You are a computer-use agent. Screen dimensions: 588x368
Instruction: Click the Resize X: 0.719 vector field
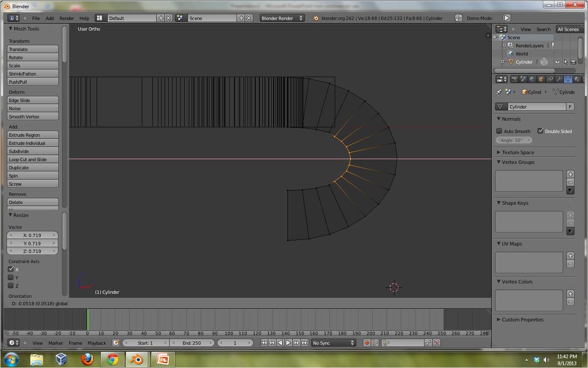pyautogui.click(x=32, y=235)
